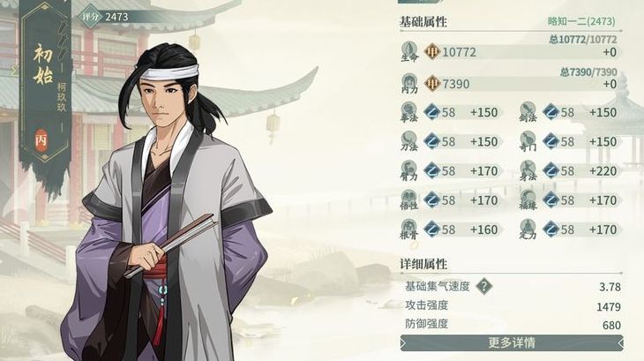Click the 奇门 special weapon icon
This screenshot has width=644, height=361.
528,141
